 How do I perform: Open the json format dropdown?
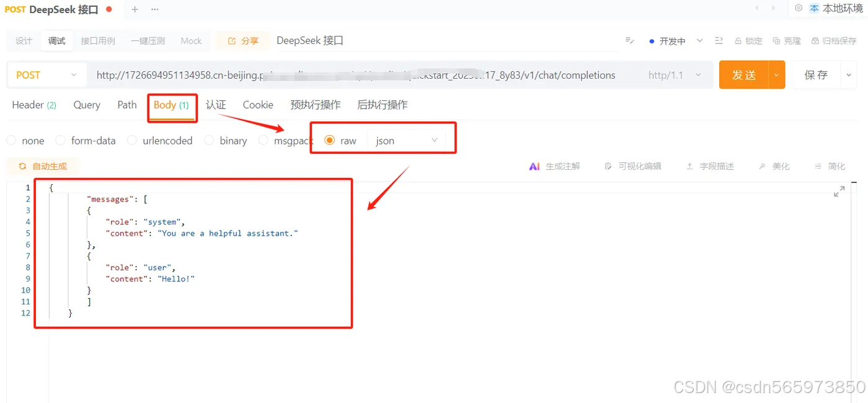point(407,141)
